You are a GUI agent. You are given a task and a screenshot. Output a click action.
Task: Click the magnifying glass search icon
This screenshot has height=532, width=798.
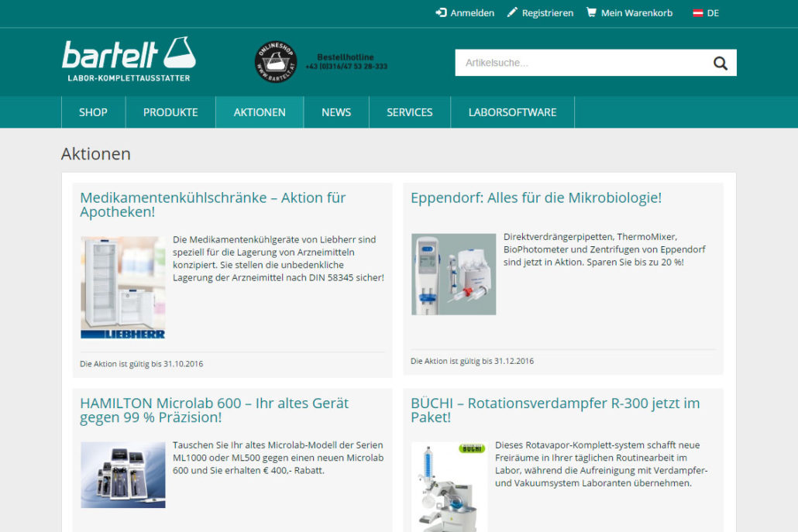point(720,63)
